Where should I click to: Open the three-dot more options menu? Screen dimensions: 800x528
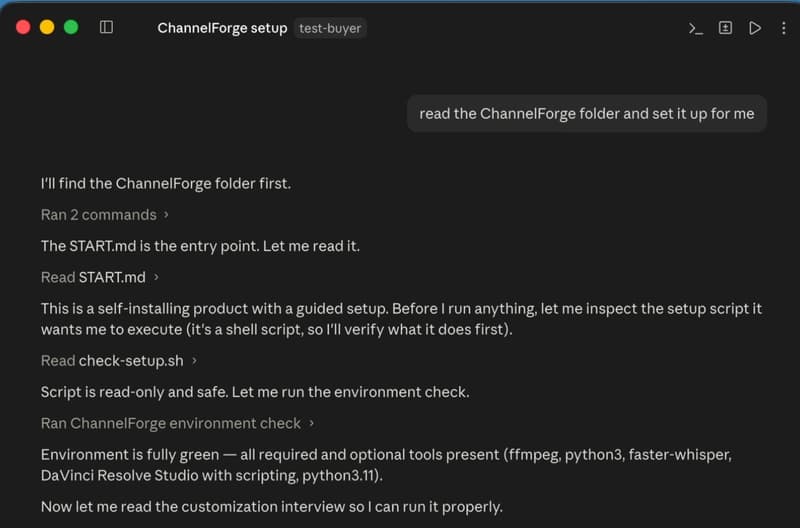pyautogui.click(x=784, y=28)
